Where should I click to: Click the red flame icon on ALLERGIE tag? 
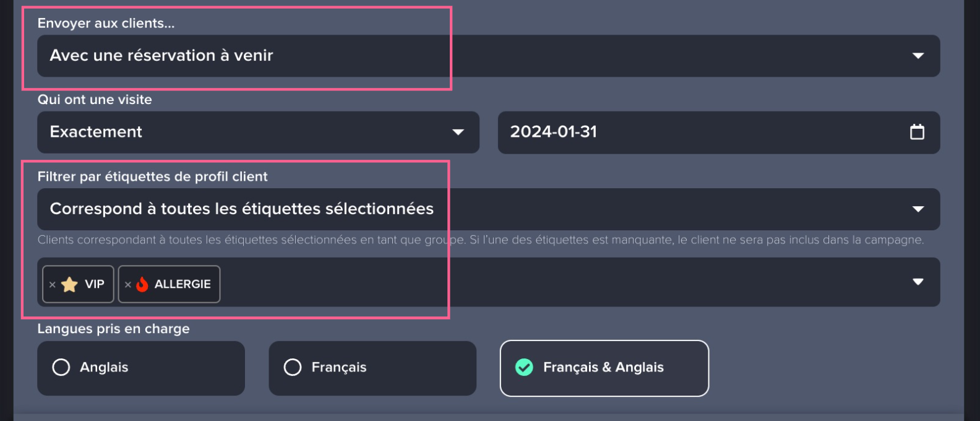point(142,284)
